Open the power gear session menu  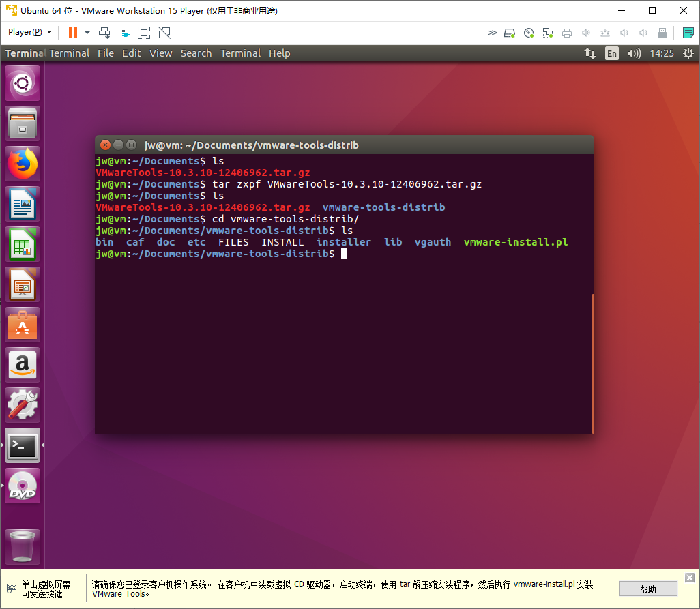pyautogui.click(x=688, y=54)
